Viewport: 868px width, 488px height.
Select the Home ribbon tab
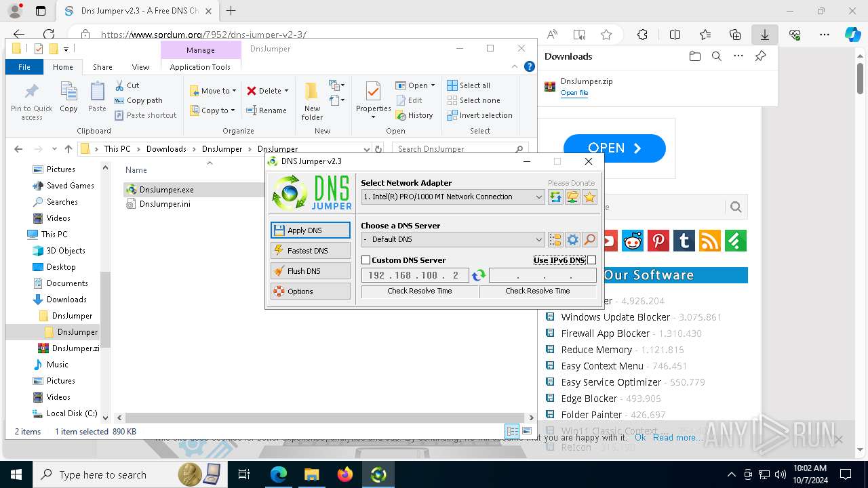(63, 67)
